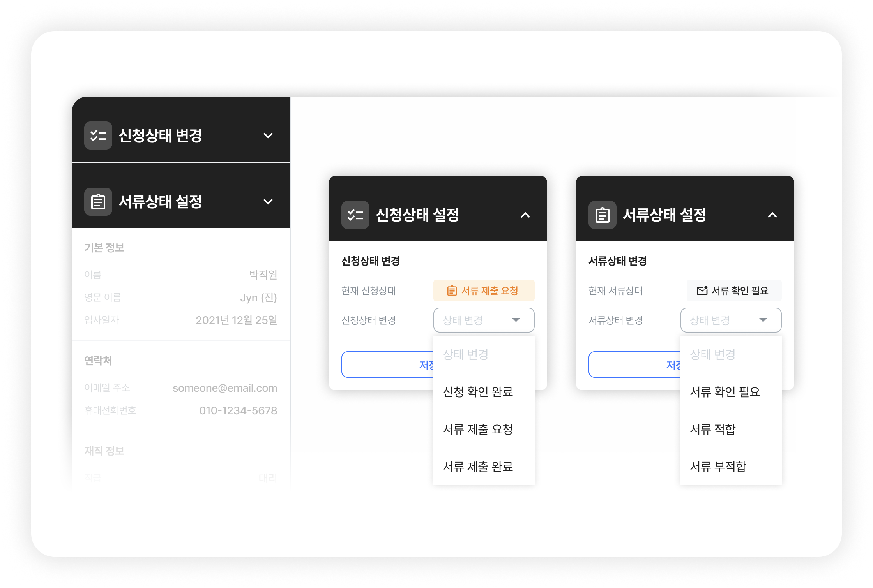Screen dimensions: 873x588
Task: Expand the 신청상태 변경 sidebar section chevron
Action: click(x=268, y=136)
